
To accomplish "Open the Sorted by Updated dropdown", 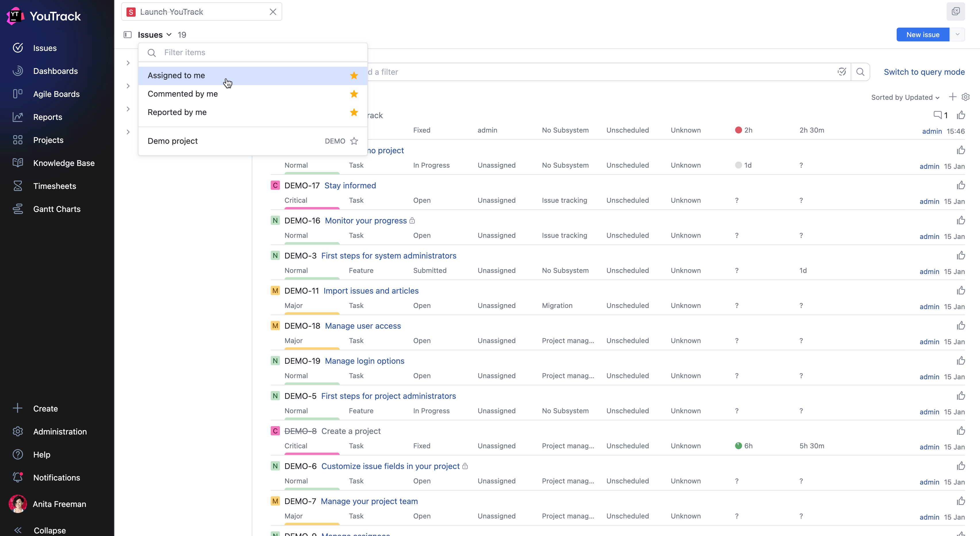I will 906,97.
